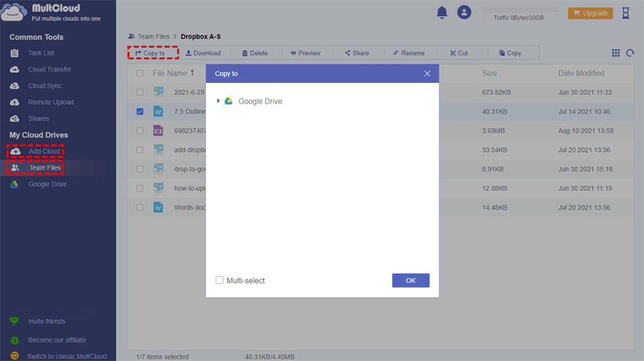Click the Words.doc Word file icon
The height and width of the screenshot is (361, 644).
(x=158, y=207)
